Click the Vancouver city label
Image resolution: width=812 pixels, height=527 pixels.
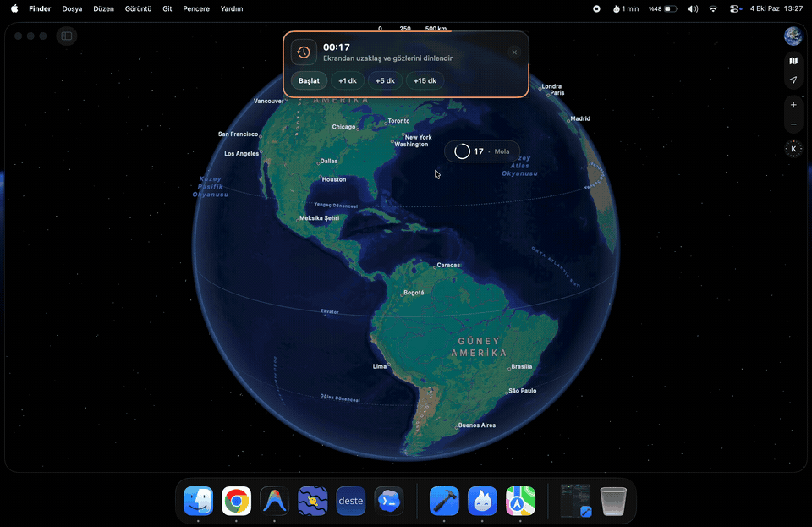coord(268,101)
